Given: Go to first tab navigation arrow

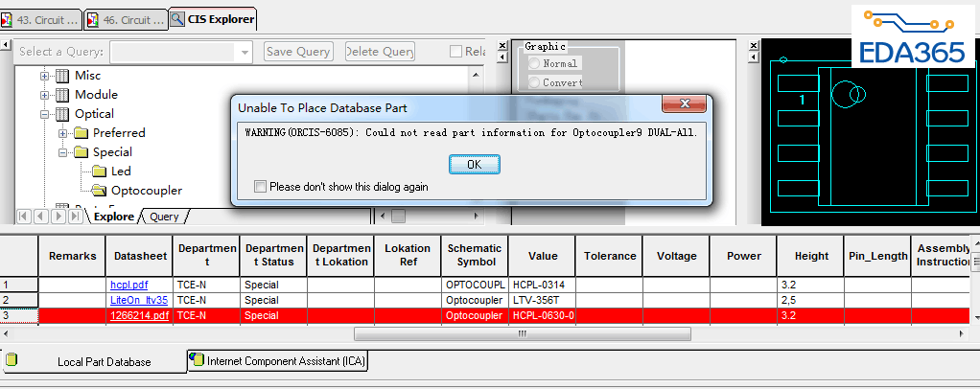Looking at the screenshot, I should pos(24,217).
